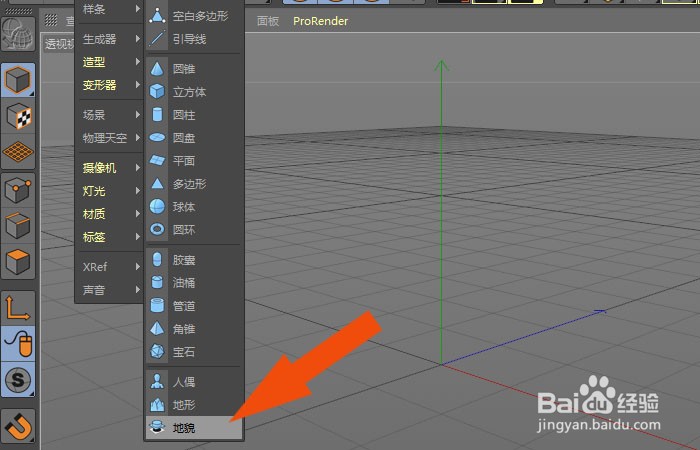Image resolution: width=700 pixels, height=450 pixels.
Task: Create a cube via 立方体 icon
Action: 157,92
